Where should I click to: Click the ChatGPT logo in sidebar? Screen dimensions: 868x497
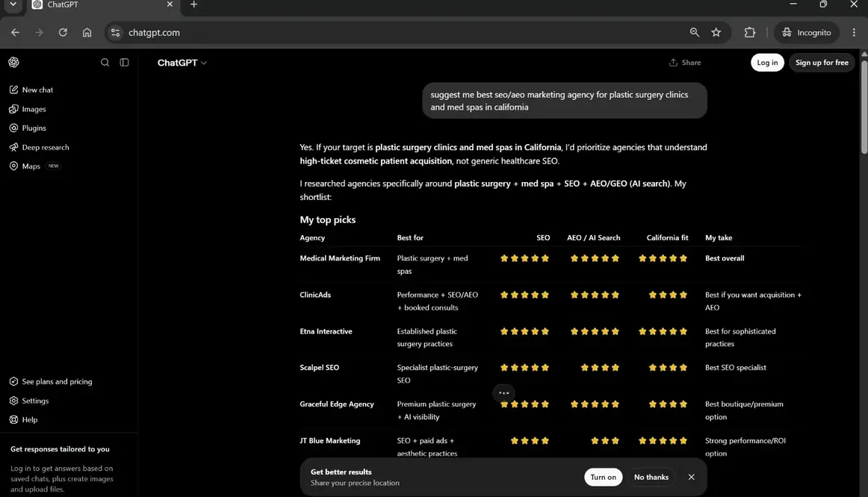tap(14, 63)
